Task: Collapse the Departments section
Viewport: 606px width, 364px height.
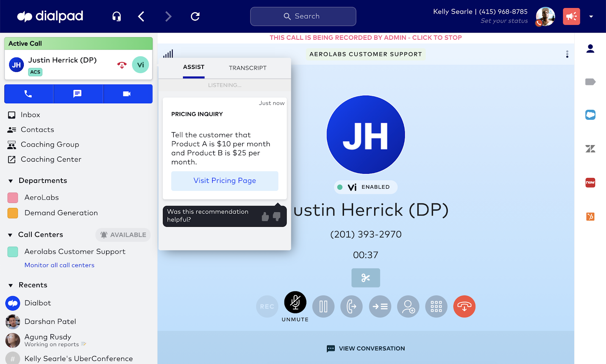Action: [x=11, y=181]
